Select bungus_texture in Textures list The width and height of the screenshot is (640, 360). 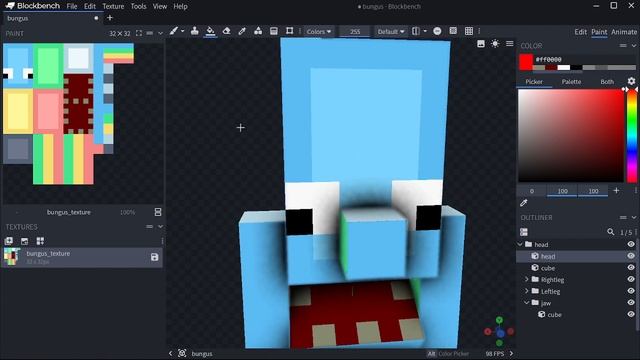click(82, 258)
